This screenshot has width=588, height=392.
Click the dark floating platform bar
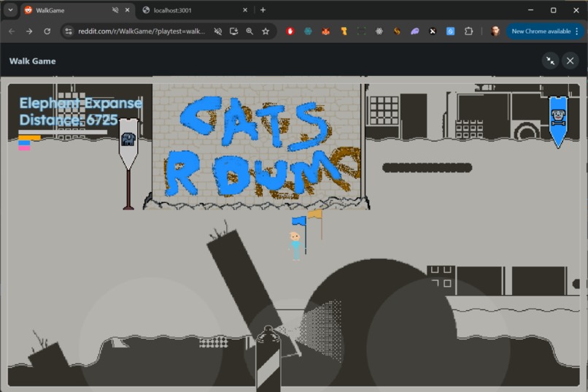427,168
